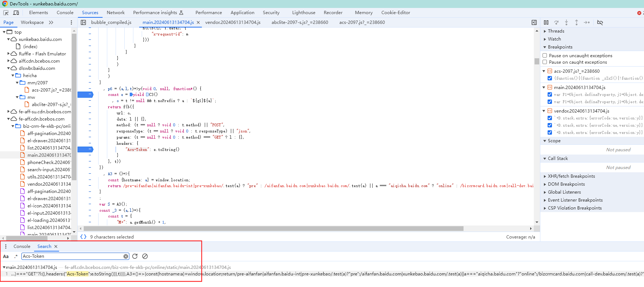Toggle the device toolbar icon
Image resolution: width=644 pixels, height=287 pixels.
click(x=16, y=13)
